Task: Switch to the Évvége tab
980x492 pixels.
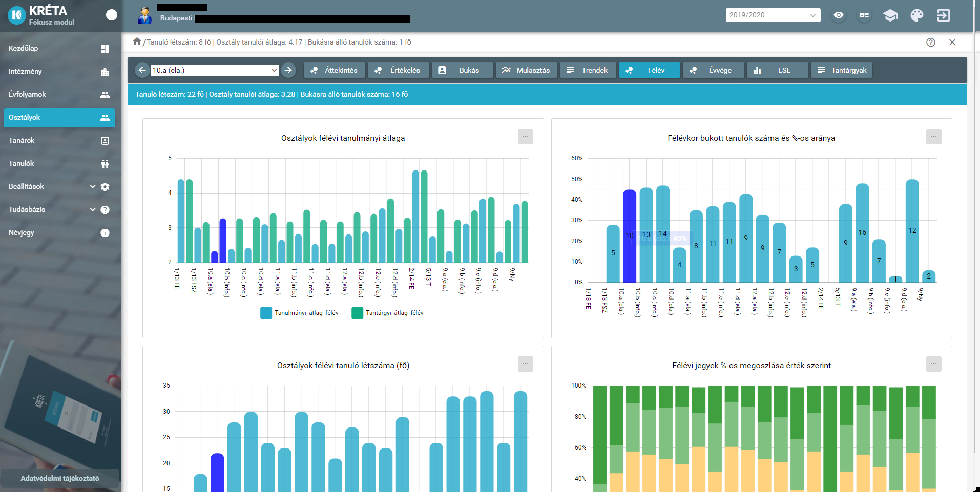Action: (713, 70)
